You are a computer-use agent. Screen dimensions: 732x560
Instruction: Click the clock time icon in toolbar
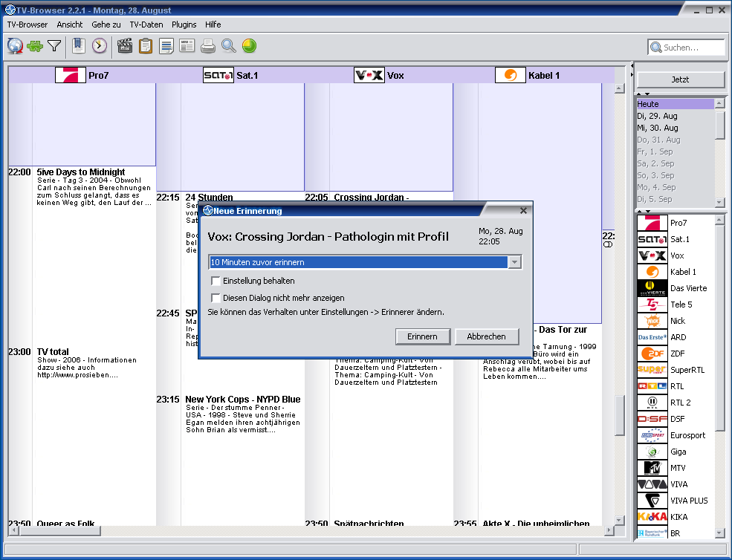[99, 46]
